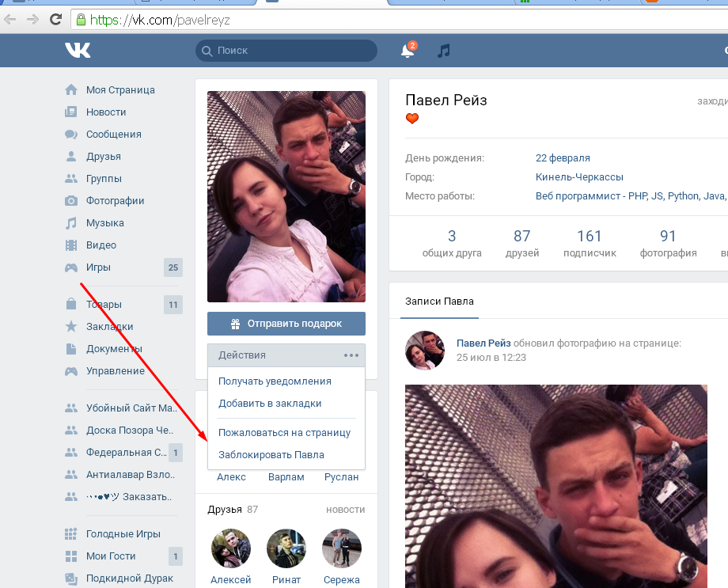Screen dimensions: 728x588
Task: Choose Заблокировать Павла option
Action: coord(271,455)
